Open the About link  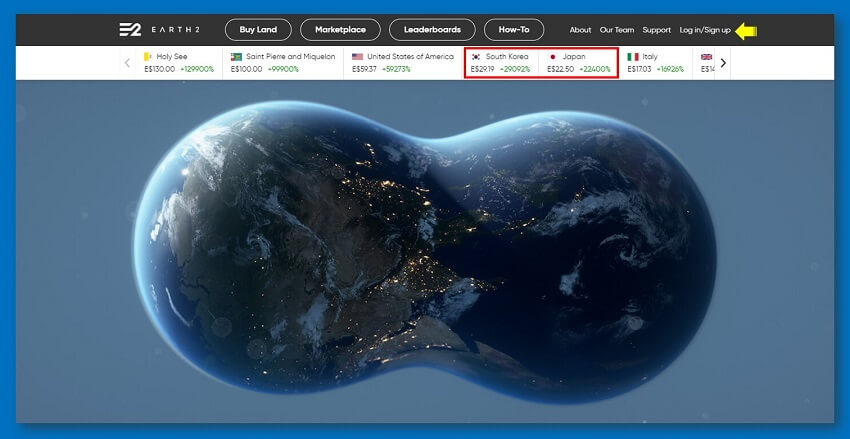click(x=580, y=30)
